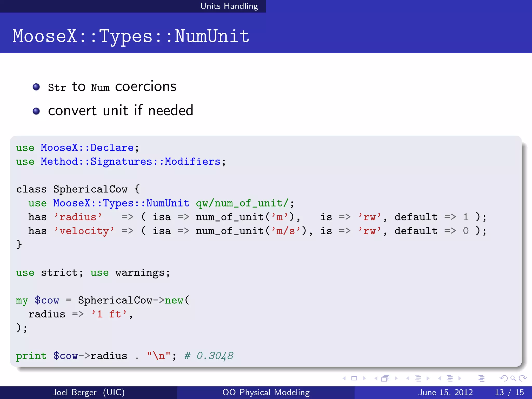The height and width of the screenshot is (399, 532).
Task: Click the next slide arrow beside rectangle icon
Action: tap(364, 378)
